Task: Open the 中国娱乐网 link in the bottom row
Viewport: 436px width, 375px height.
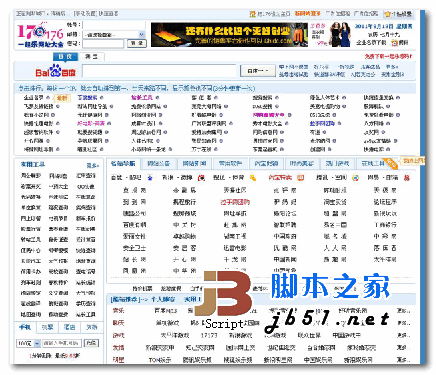Action: 318,360
